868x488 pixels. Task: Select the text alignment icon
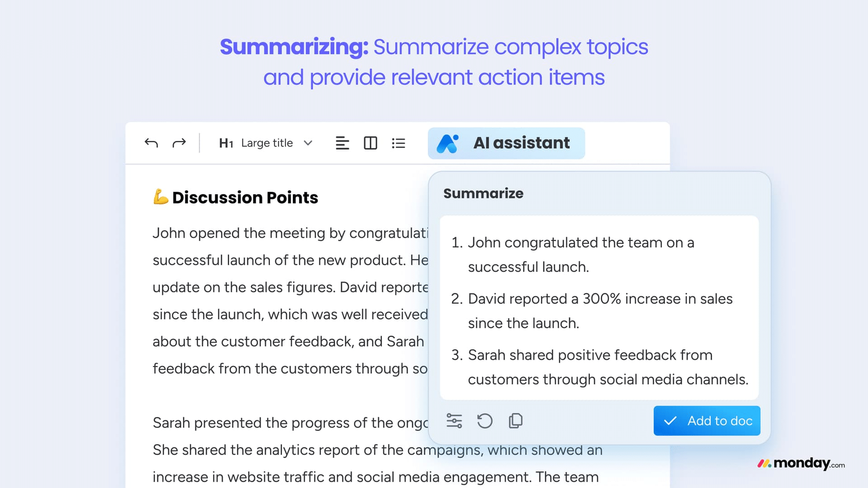click(342, 143)
